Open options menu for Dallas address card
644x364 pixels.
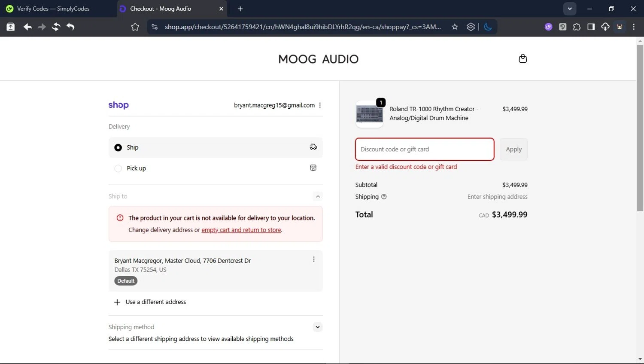coord(314,259)
